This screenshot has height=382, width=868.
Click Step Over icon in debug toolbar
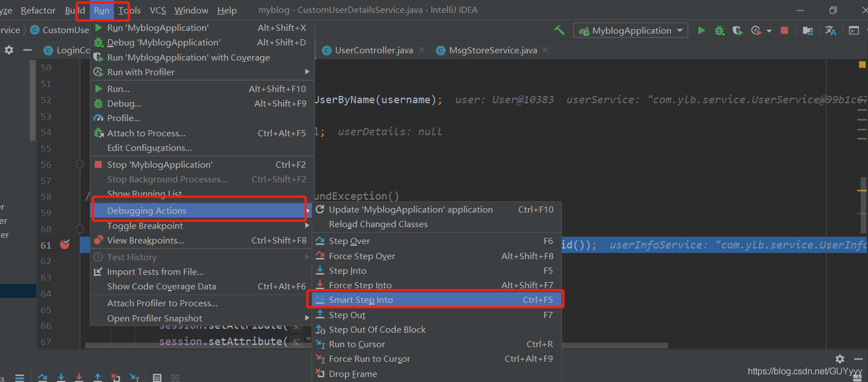tap(43, 378)
